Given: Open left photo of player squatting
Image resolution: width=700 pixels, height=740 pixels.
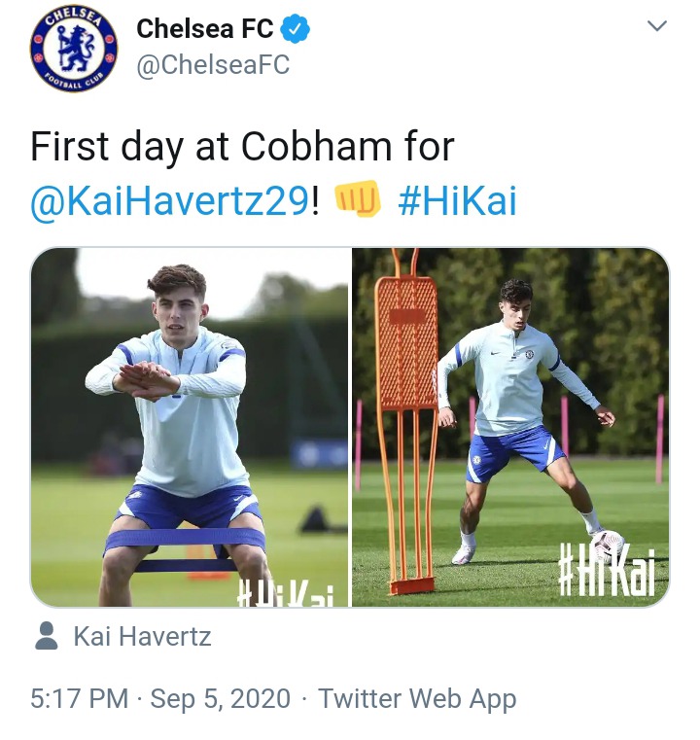Looking at the screenshot, I should 190,428.
